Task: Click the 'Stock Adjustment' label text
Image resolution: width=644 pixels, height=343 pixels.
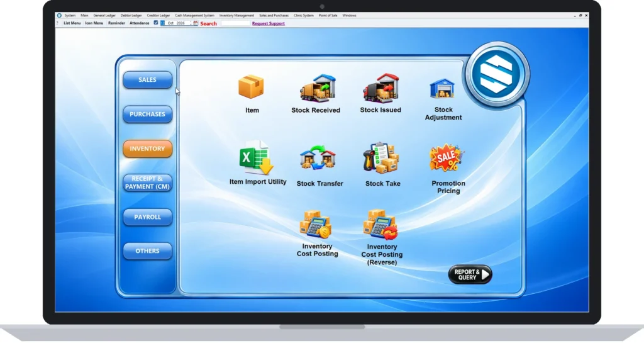Action: pyautogui.click(x=443, y=113)
